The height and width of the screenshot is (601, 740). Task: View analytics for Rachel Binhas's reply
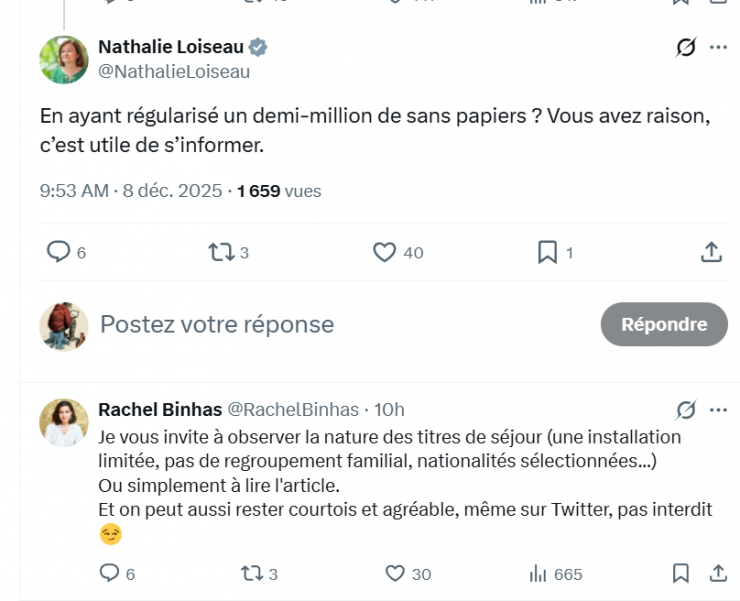coord(538,573)
